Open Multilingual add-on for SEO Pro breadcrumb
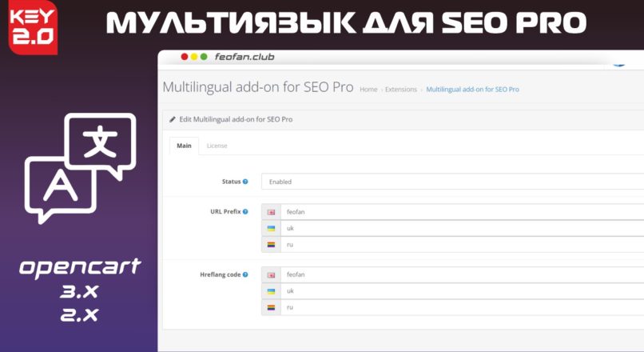 pos(472,90)
